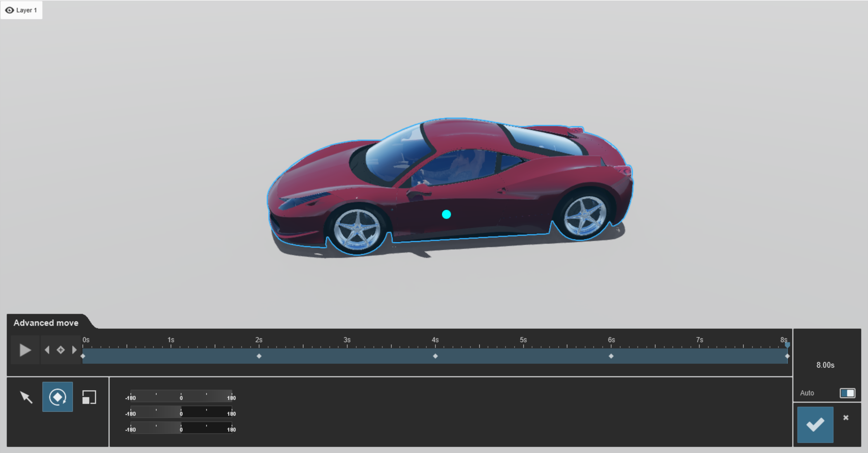The width and height of the screenshot is (868, 453).
Task: Select the first keyframe at 0s
Action: click(x=83, y=356)
